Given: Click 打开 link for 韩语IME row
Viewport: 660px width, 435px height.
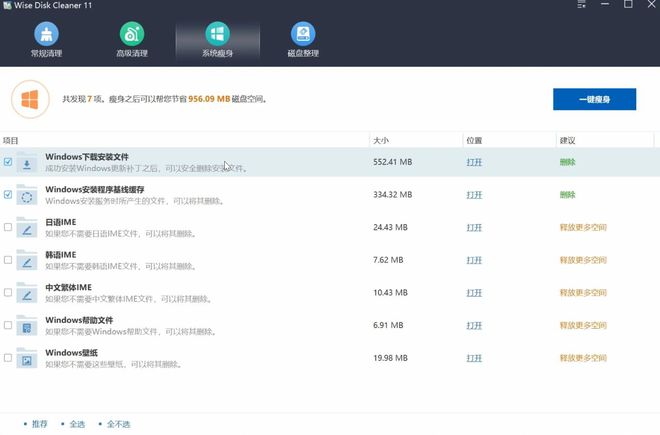Looking at the screenshot, I should [474, 260].
